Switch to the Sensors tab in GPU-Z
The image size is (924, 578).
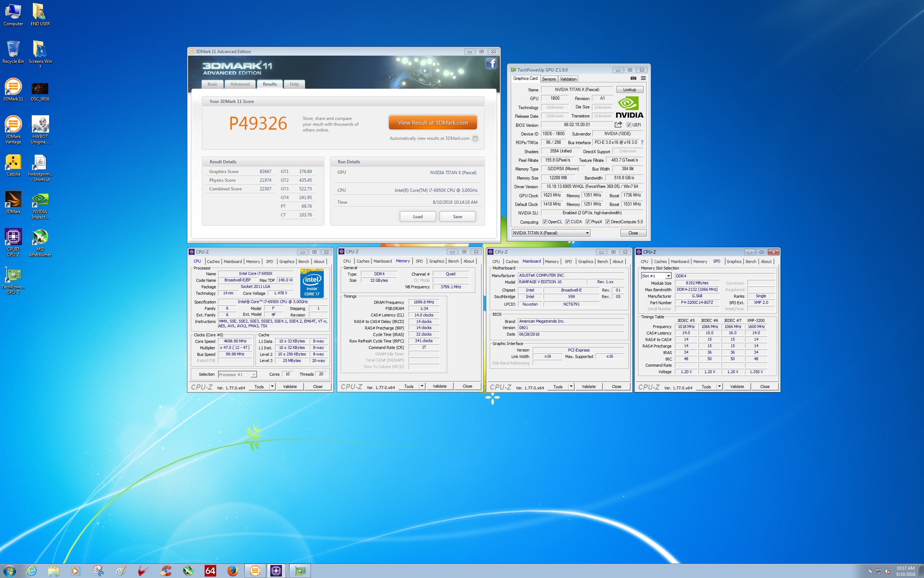point(549,79)
